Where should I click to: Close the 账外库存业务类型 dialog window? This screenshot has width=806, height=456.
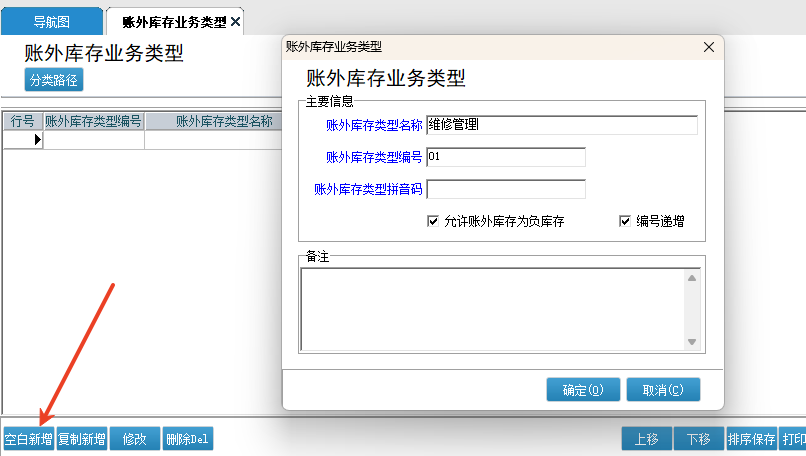click(x=709, y=46)
